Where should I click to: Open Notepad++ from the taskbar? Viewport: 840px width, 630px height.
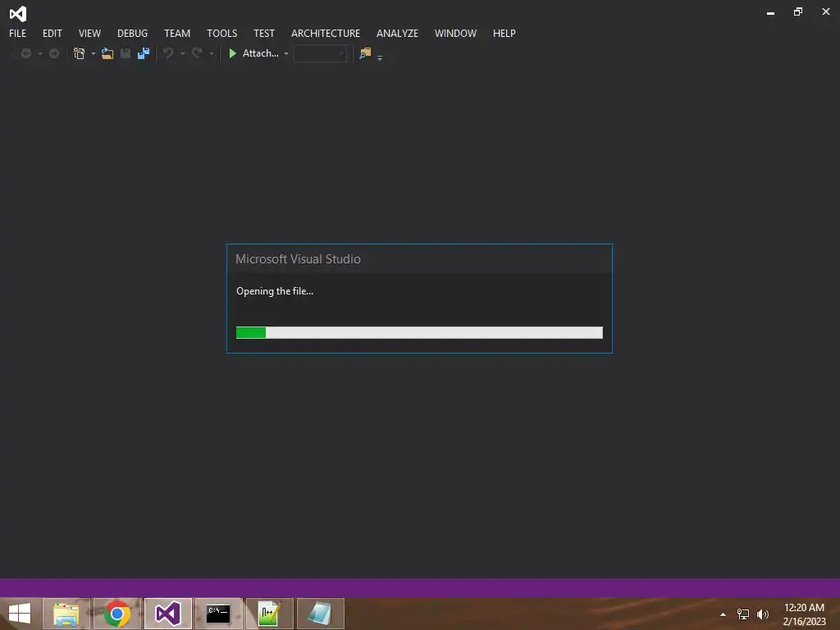click(x=269, y=614)
